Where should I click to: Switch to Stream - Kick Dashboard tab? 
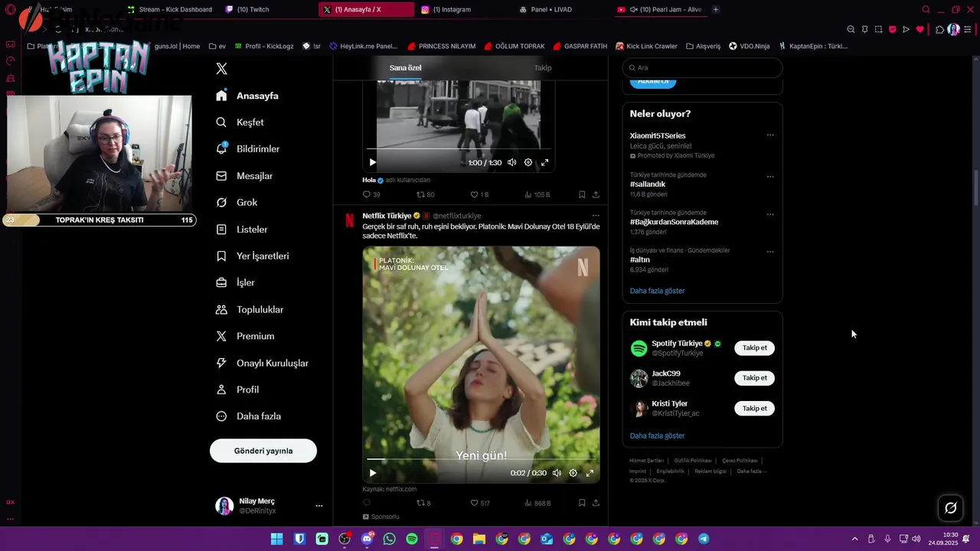(169, 9)
